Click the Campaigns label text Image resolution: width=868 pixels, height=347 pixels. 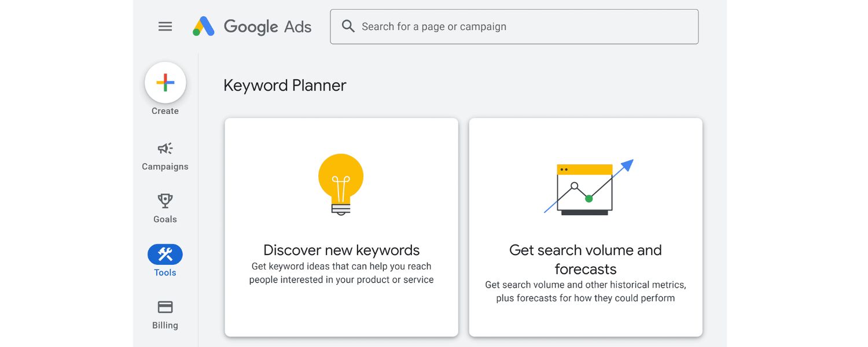[x=165, y=166]
